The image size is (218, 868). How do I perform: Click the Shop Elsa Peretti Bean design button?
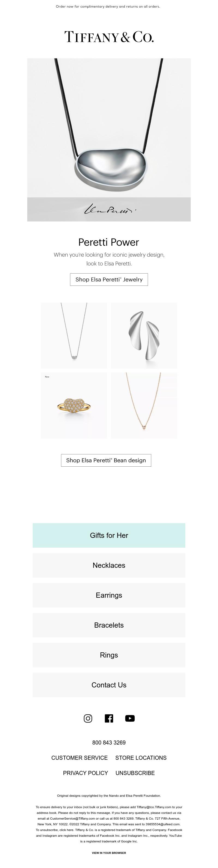(x=106, y=460)
